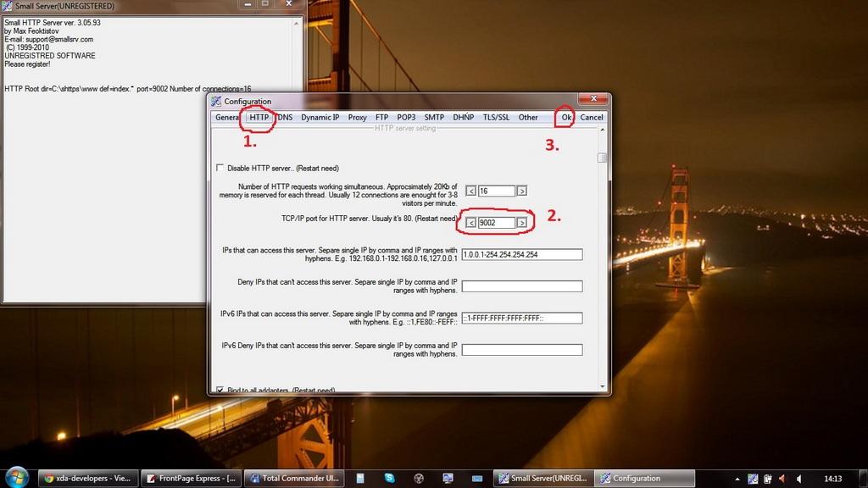868x488 pixels.
Task: Go to the Proxy tab
Action: click(357, 117)
